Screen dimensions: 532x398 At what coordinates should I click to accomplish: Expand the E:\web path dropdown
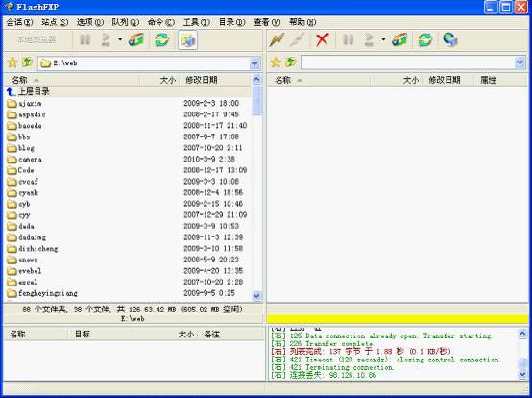coord(254,63)
